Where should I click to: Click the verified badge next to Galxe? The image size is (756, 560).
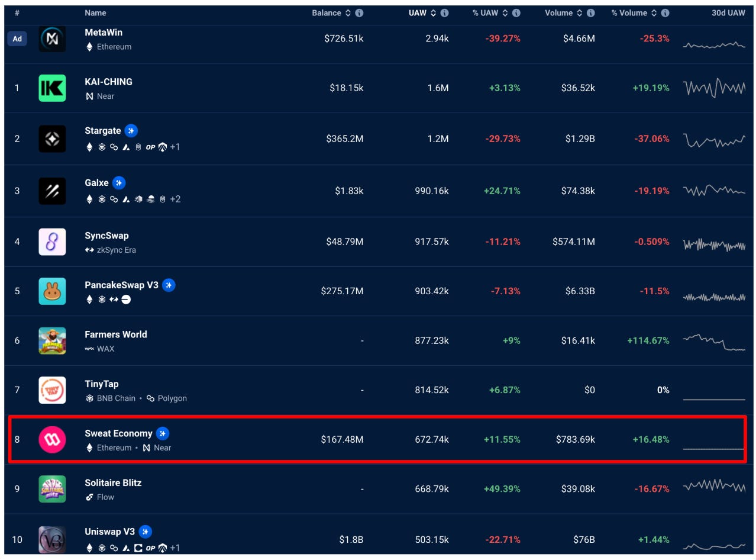(x=119, y=183)
